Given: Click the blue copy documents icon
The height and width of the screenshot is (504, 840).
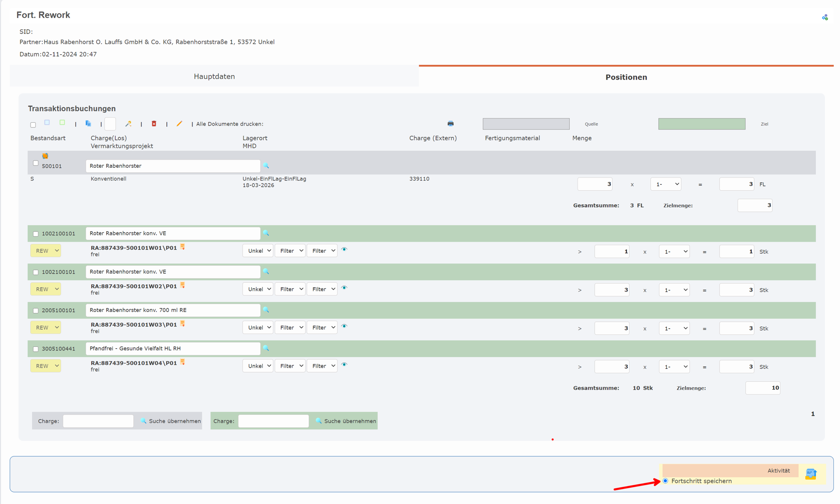Looking at the screenshot, I should click(x=88, y=124).
